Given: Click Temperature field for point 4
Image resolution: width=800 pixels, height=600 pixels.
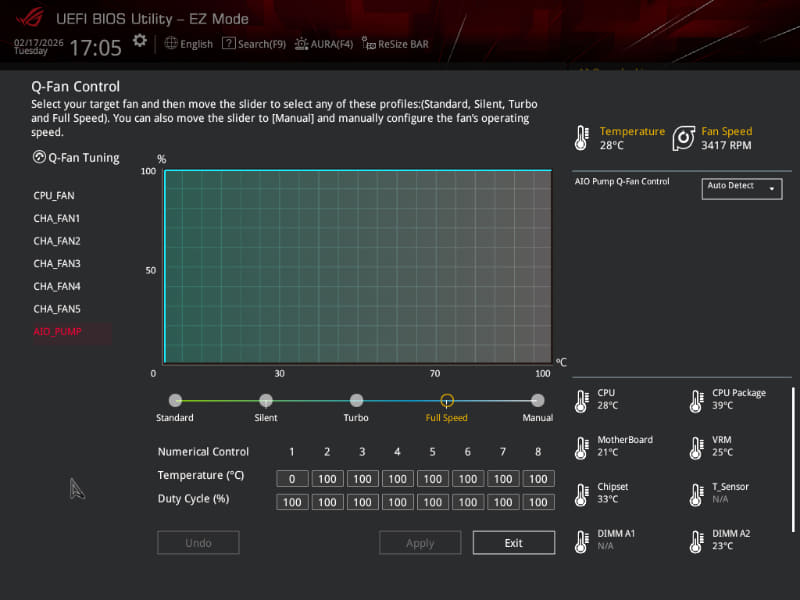Looking at the screenshot, I should tap(397, 479).
